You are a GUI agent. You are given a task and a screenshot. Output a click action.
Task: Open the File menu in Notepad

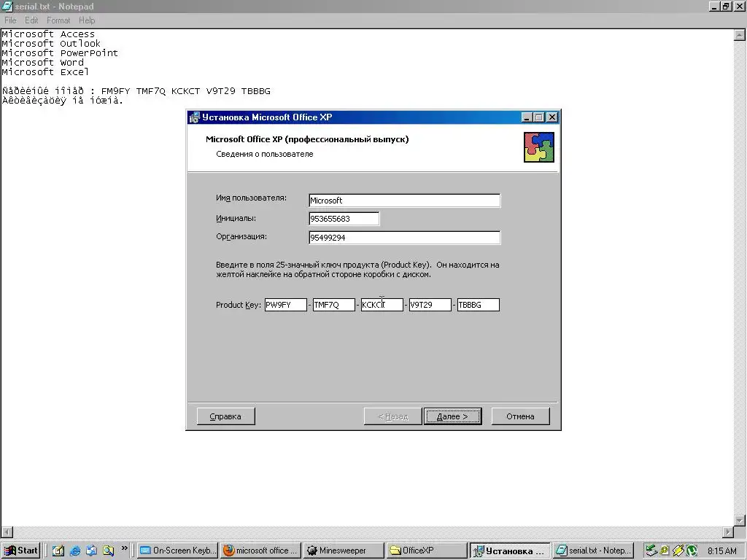[10, 20]
